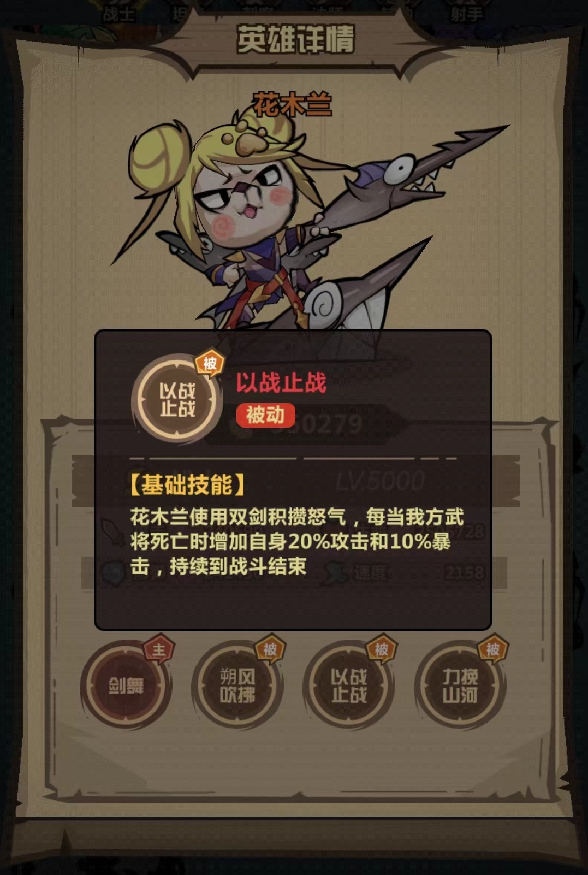Image resolution: width=588 pixels, height=875 pixels.
Task: Click the red 以战止战 skill title
Action: pos(281,382)
